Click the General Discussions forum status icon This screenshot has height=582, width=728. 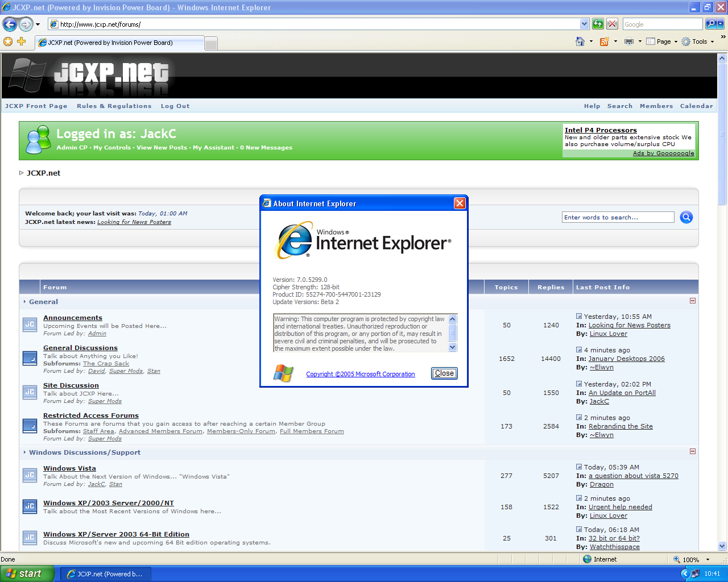30,358
